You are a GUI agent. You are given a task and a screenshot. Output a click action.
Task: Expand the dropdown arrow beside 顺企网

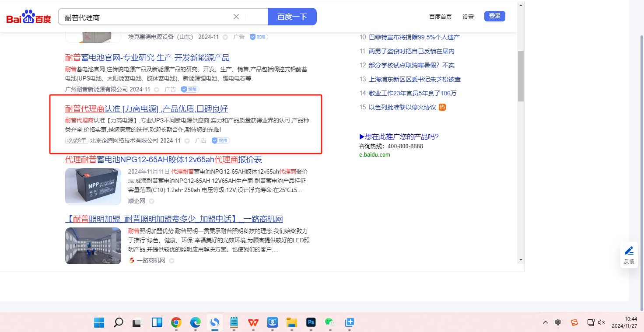pos(152,201)
